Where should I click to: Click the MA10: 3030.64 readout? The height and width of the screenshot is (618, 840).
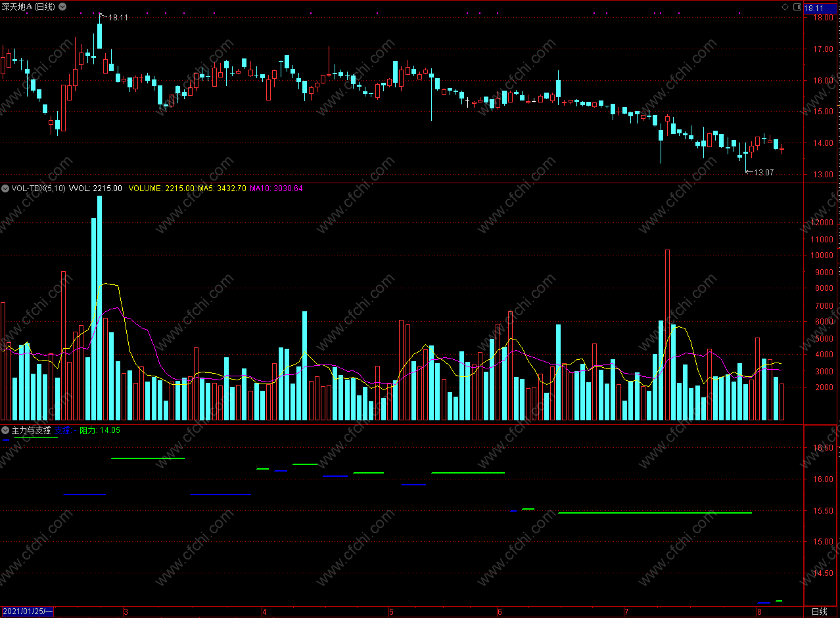(277, 188)
